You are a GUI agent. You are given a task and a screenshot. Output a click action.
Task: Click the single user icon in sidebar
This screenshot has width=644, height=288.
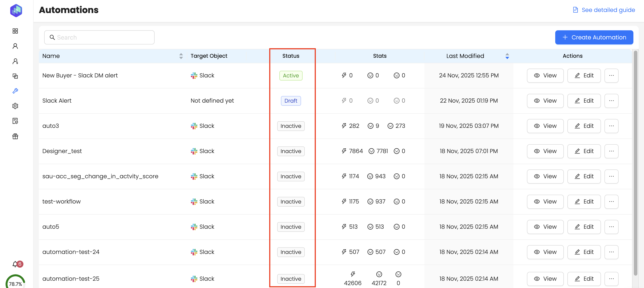[x=15, y=46]
